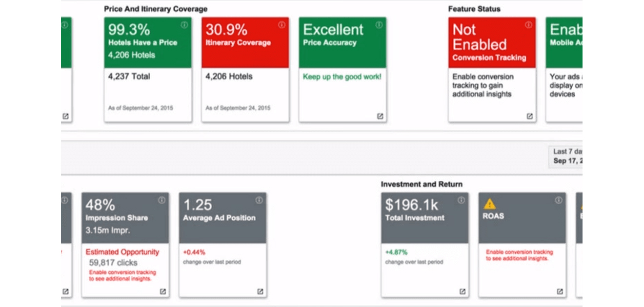The width and height of the screenshot is (644, 307).
Task: Open external link icon on Average Ad Position card
Action: click(x=260, y=291)
